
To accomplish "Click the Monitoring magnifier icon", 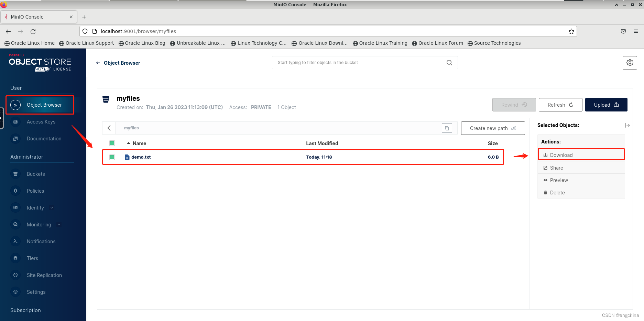I will (15, 225).
